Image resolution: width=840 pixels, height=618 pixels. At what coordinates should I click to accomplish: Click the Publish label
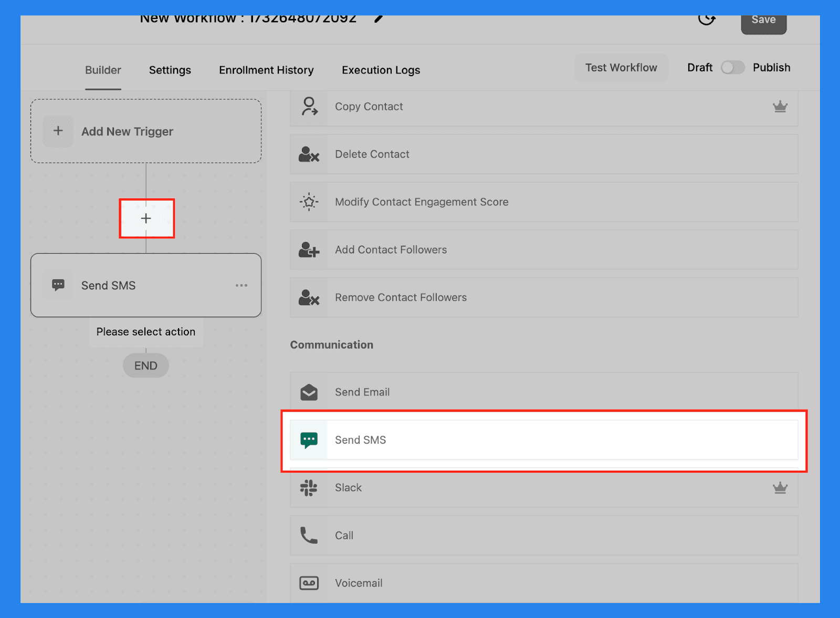click(771, 68)
